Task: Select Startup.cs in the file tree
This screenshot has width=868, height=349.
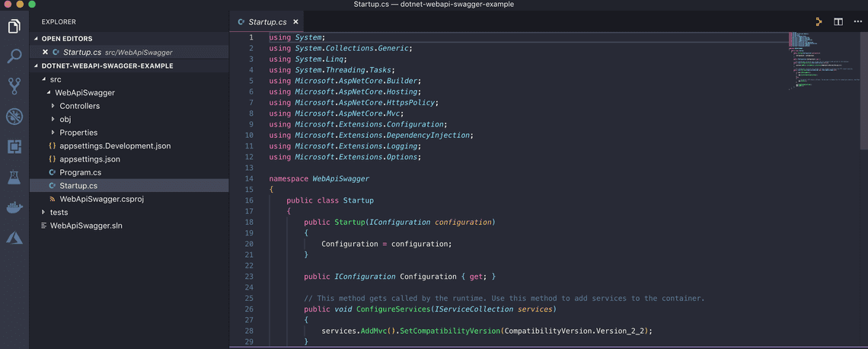Action: pos(129,186)
